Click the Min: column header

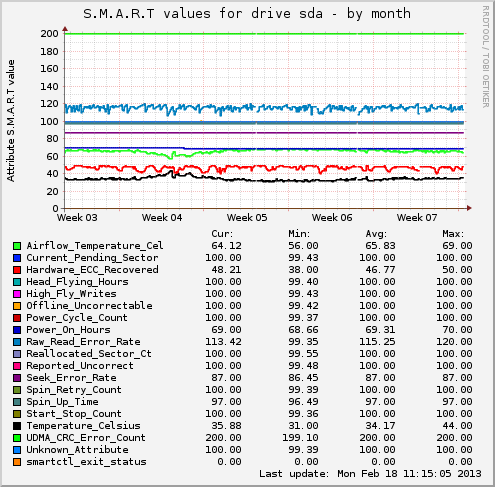[299, 234]
